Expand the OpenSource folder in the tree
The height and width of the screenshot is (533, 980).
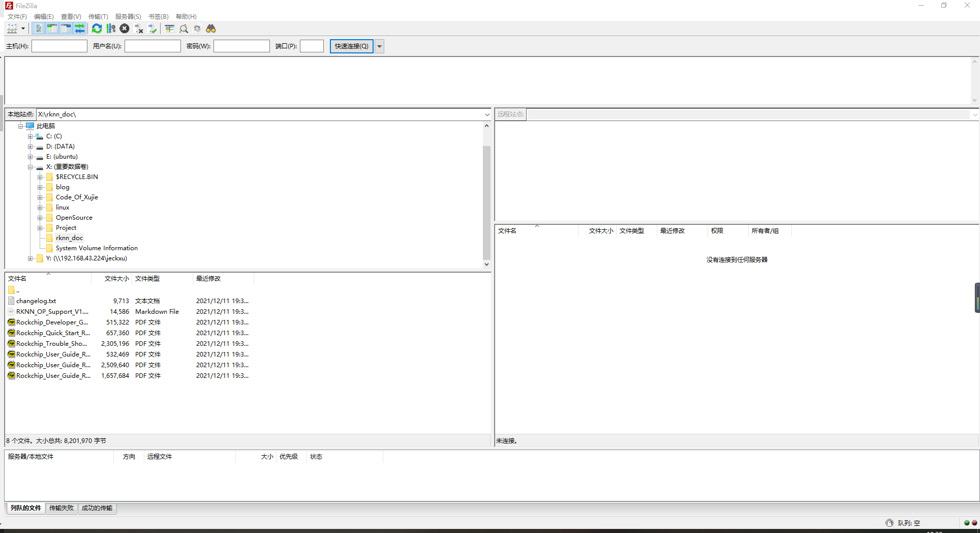41,217
